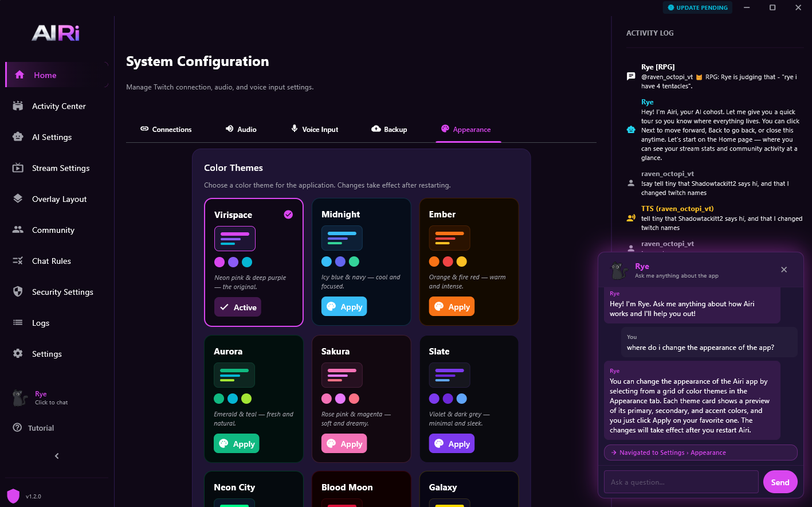Image resolution: width=812 pixels, height=507 pixels.
Task: Open the Activity Center sidebar icon
Action: (18, 106)
